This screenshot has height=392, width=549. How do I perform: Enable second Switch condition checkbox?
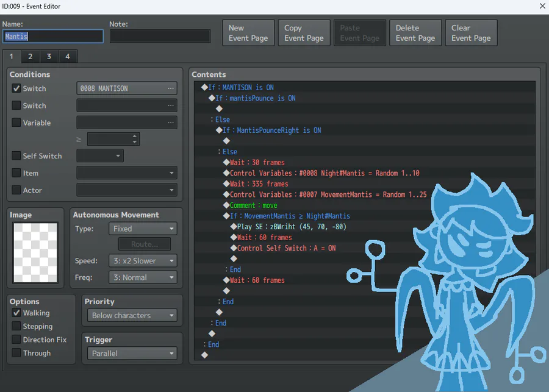coord(16,105)
